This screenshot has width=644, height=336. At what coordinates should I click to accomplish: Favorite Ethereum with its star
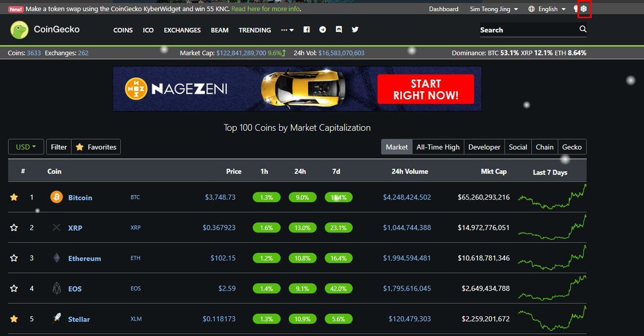(x=14, y=258)
